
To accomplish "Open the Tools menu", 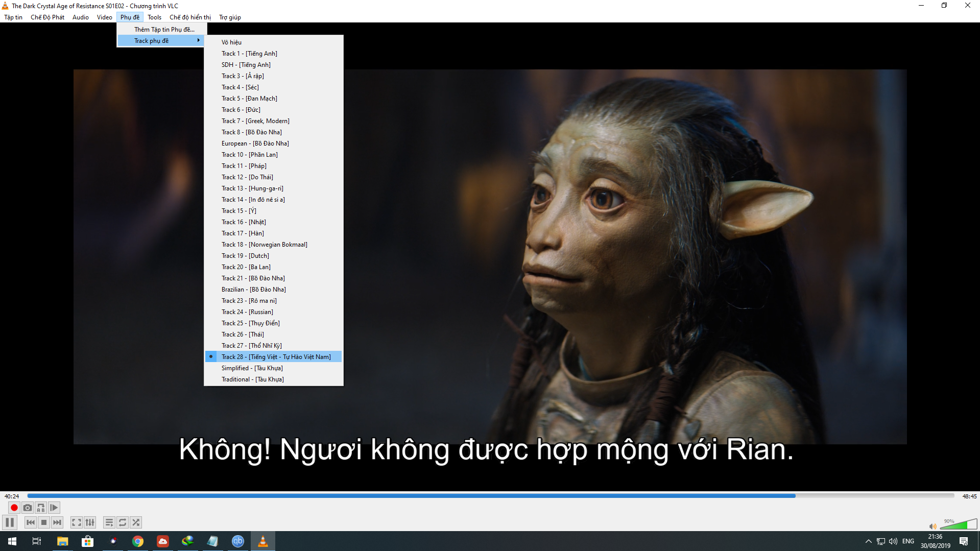I will click(155, 17).
